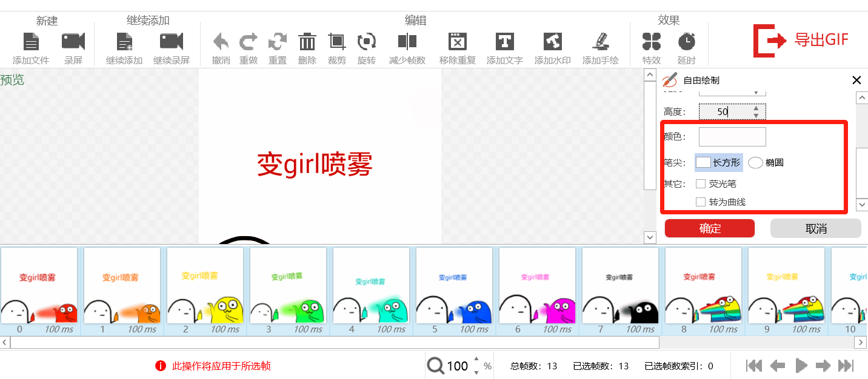Click the preview's scroll down arrow

650,237
